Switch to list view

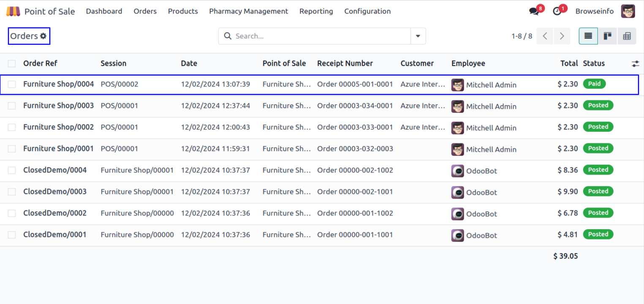(588, 36)
